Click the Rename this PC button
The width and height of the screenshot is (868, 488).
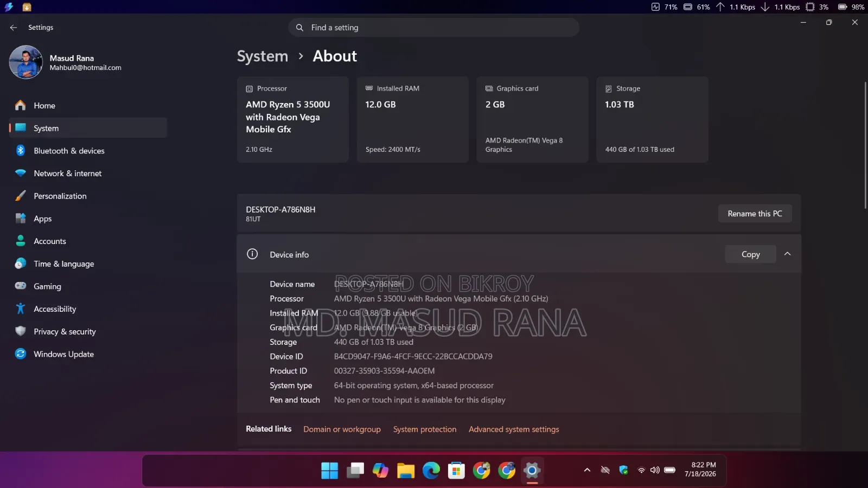755,214
